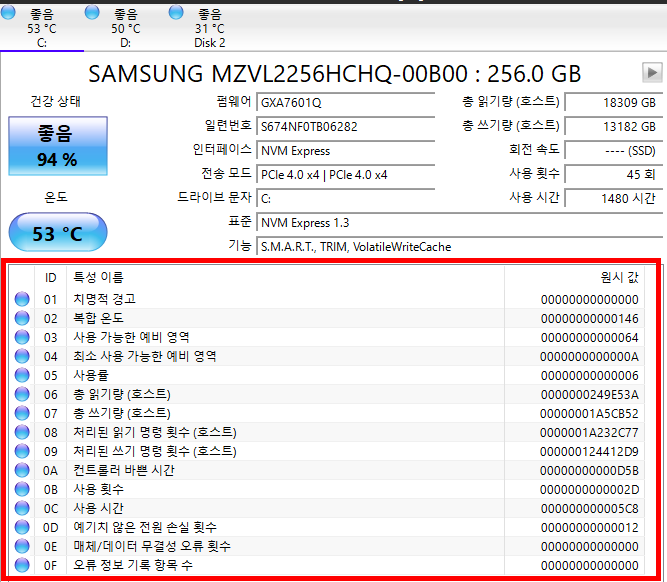Click the power on hours value 1480 시간
Viewport: 667px width, 582px height.
613,199
